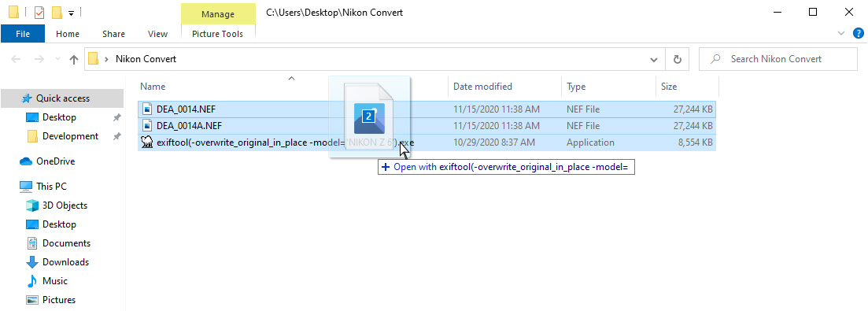Expand the address bar history dropdown
Image resolution: width=868 pixels, height=311 pixels.
pyautogui.click(x=654, y=59)
